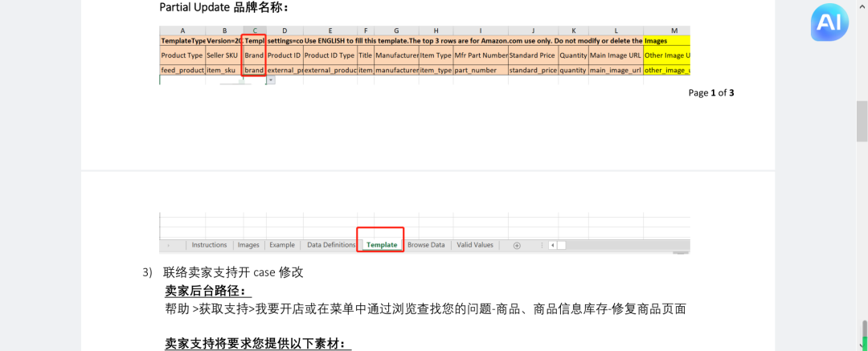This screenshot has height=351, width=868.
Task: Select the Seller SKU header cell
Action: 223,55
